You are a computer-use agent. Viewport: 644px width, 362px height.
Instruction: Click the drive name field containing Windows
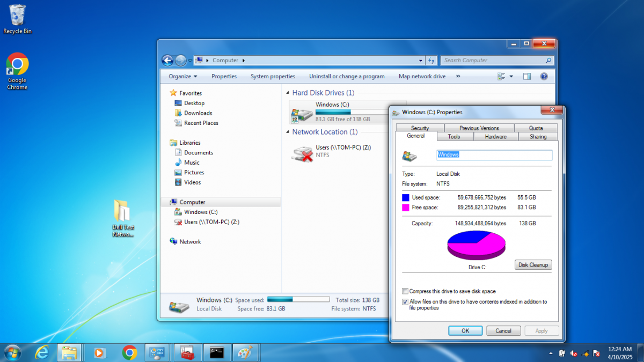(x=494, y=155)
